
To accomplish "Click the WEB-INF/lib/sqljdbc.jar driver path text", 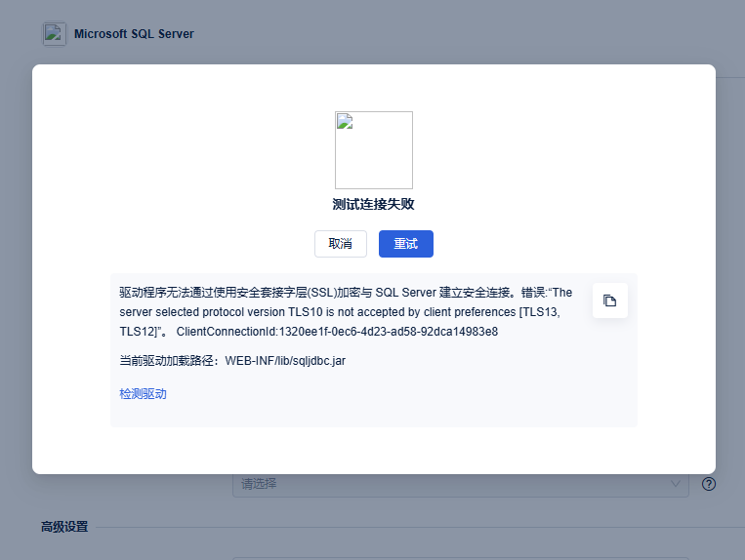I will point(285,361).
